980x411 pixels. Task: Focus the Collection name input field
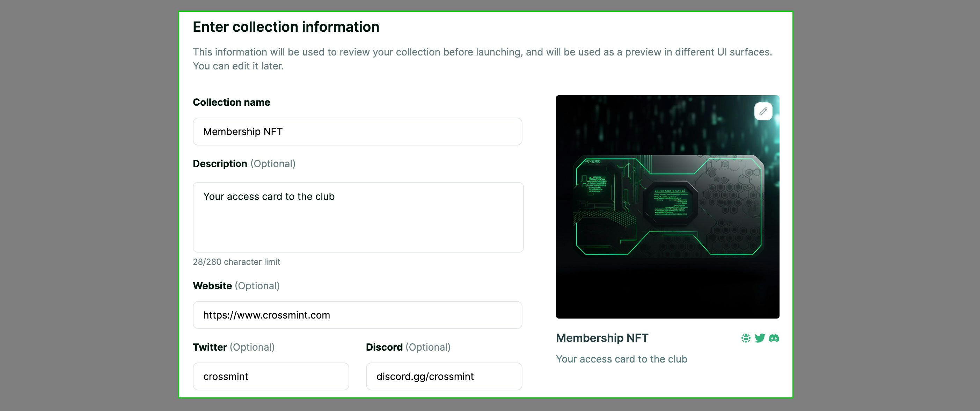coord(357,132)
